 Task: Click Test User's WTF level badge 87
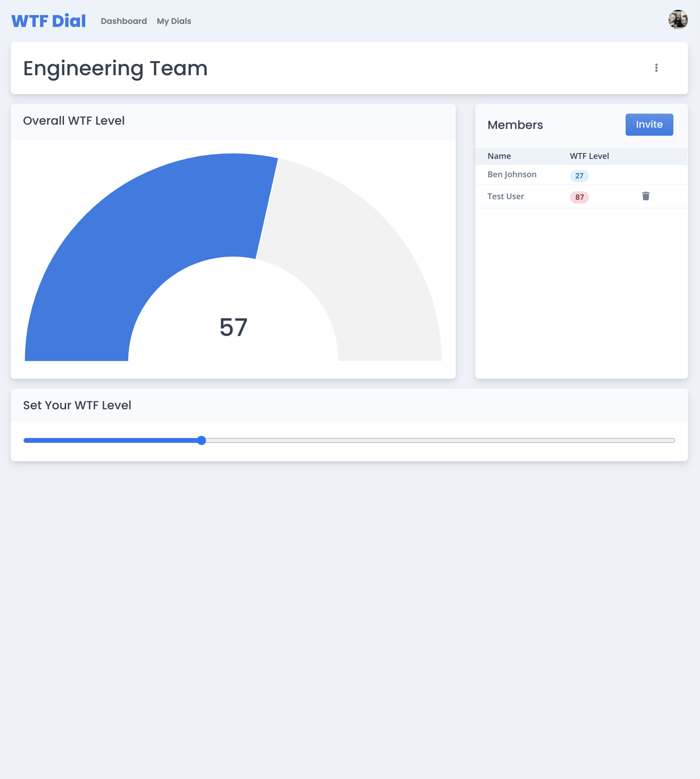(579, 197)
